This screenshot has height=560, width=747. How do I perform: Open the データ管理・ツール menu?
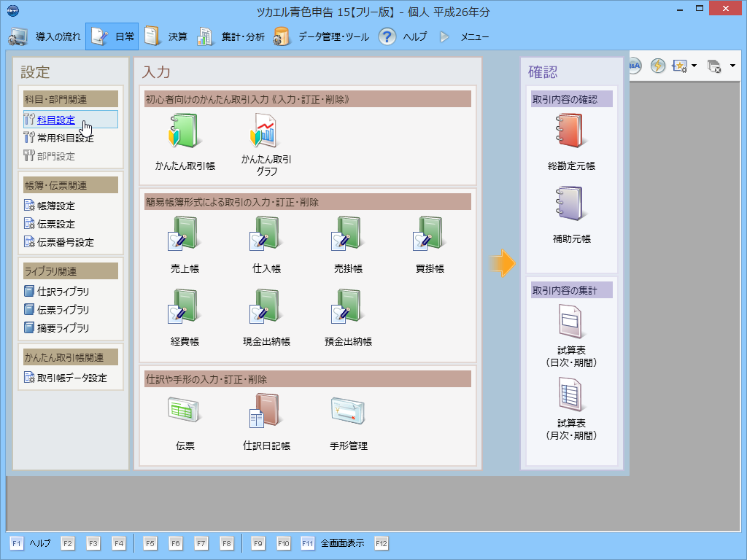coord(321,36)
